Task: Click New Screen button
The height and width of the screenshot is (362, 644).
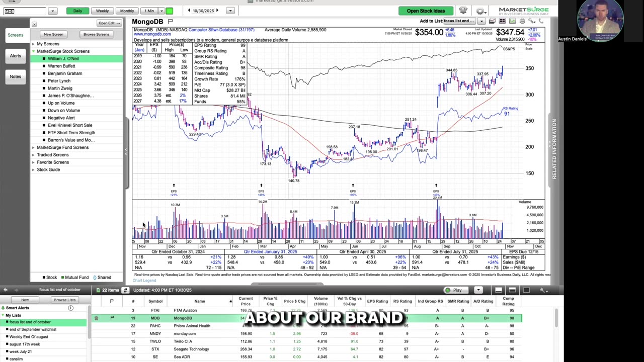Action: coord(53,34)
